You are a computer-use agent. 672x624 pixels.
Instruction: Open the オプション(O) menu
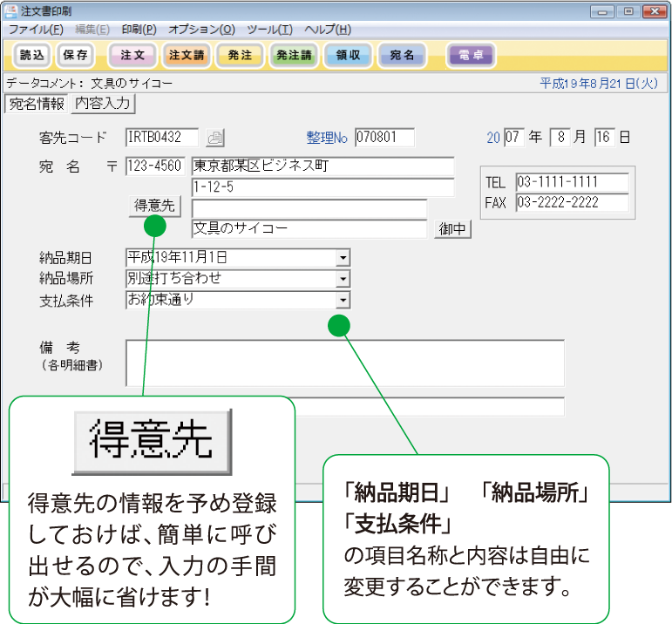tap(201, 30)
